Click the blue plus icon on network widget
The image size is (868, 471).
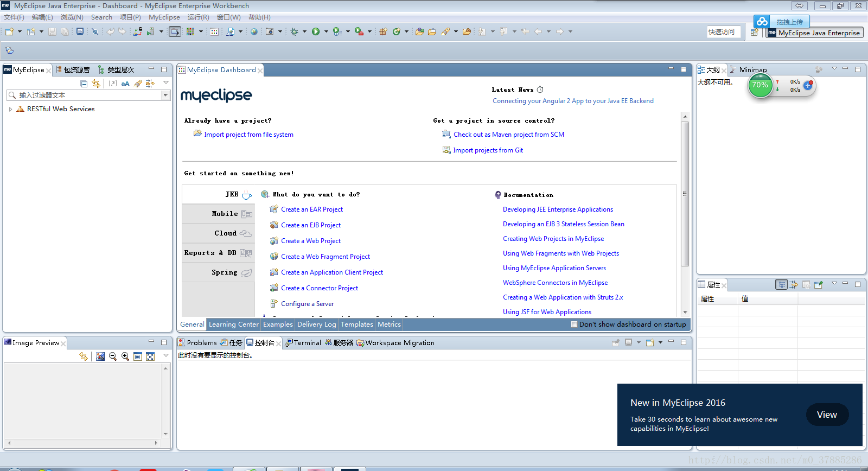coord(808,85)
